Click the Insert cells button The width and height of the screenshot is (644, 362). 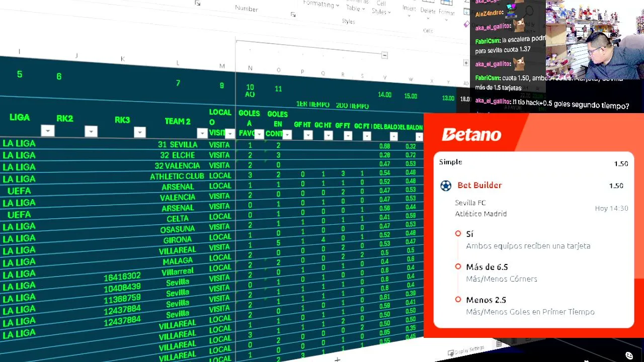(x=409, y=8)
